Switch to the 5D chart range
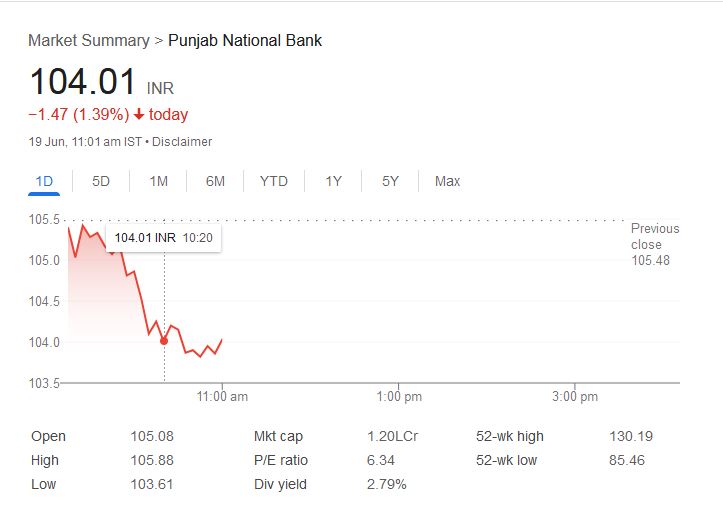Image resolution: width=723 pixels, height=514 pixels. pyautogui.click(x=101, y=181)
